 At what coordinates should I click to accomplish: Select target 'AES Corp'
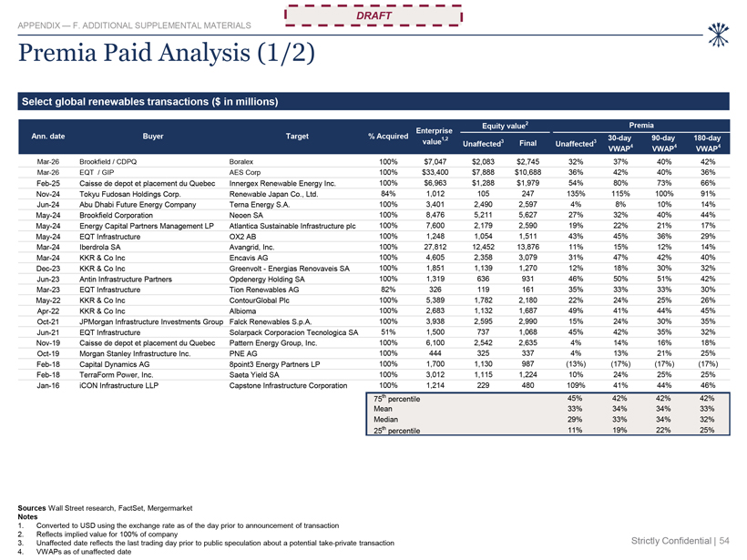[245, 172]
